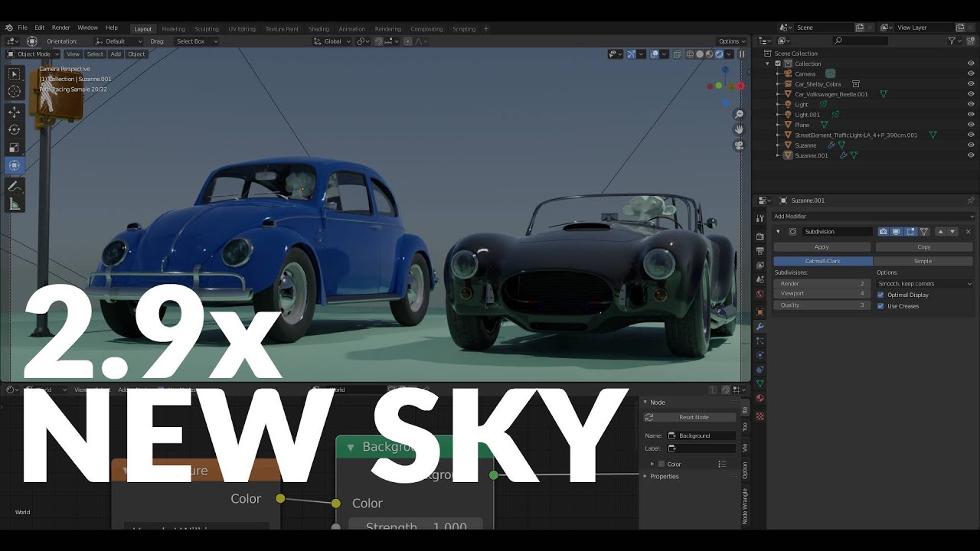Open Render properties tab icon
980x551 pixels.
(x=759, y=236)
